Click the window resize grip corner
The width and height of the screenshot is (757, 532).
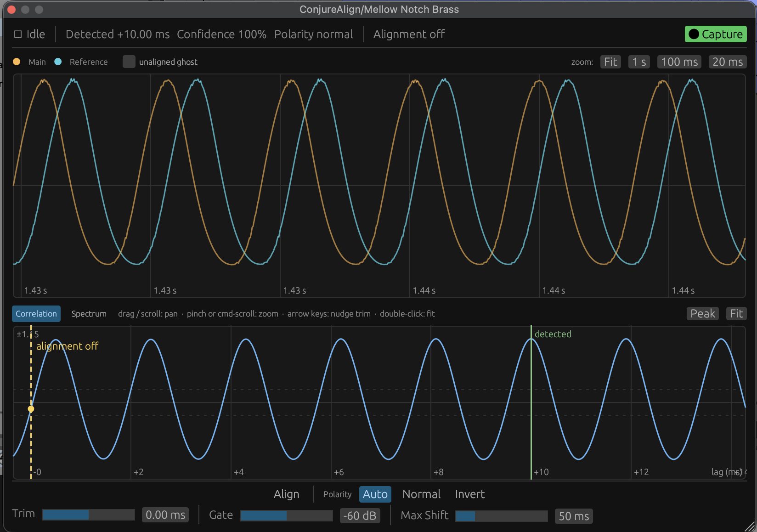[750, 526]
